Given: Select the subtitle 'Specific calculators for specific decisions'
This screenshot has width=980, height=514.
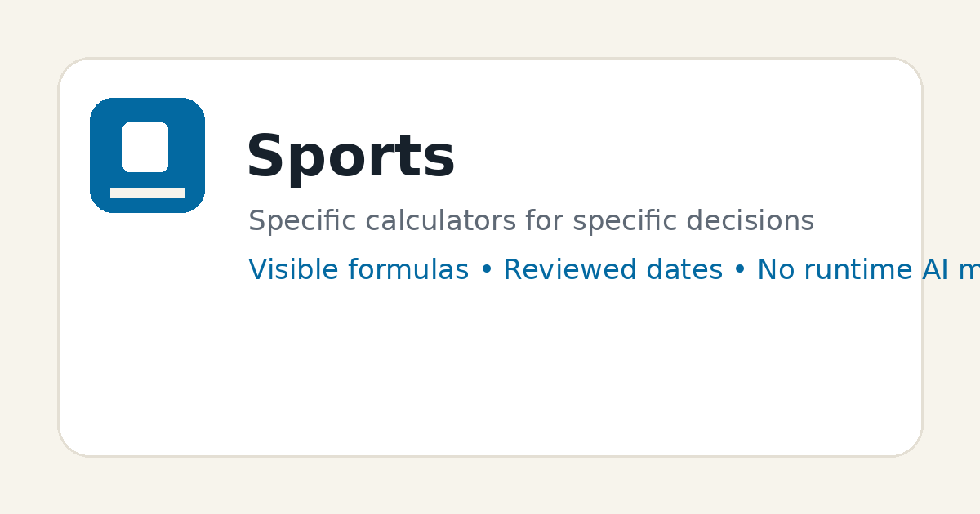Looking at the screenshot, I should click(x=531, y=221).
